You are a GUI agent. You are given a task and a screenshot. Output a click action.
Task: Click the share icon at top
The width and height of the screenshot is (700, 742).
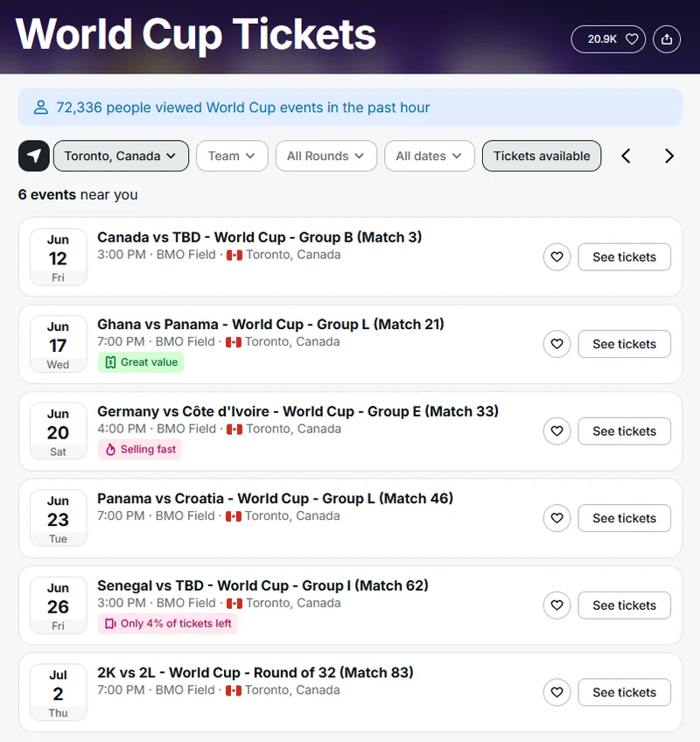(x=667, y=39)
